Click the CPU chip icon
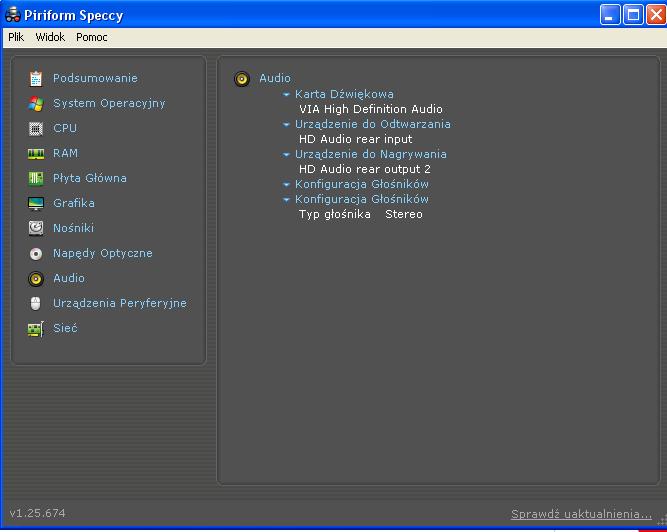The image size is (667, 532). click(36, 128)
